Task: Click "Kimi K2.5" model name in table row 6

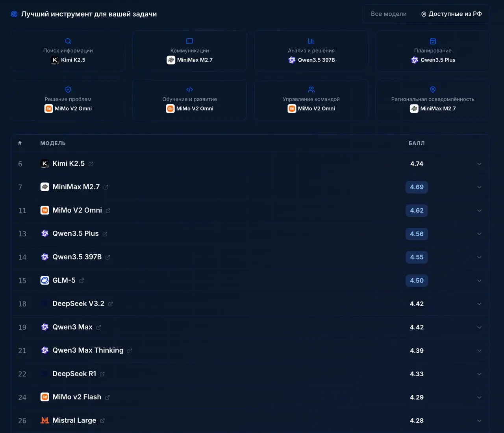Action: (x=69, y=164)
